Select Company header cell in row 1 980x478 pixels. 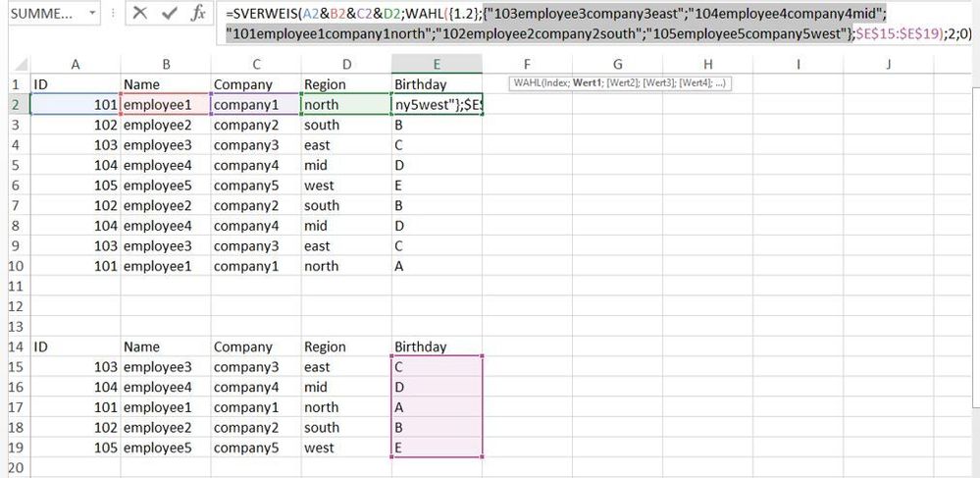tap(256, 84)
